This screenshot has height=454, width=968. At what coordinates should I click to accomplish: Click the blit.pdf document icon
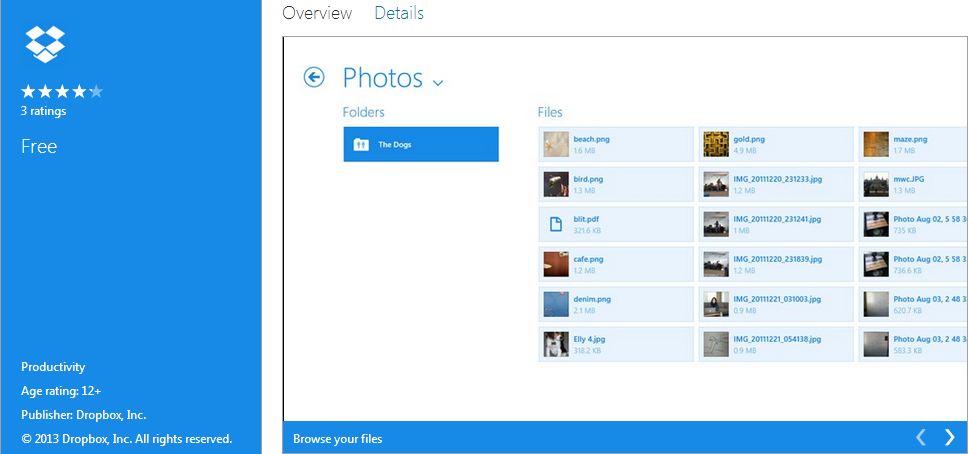[x=556, y=224]
